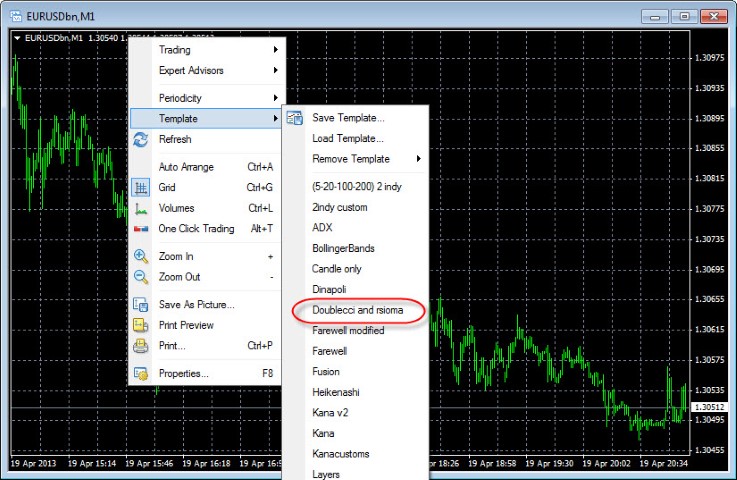The image size is (737, 480).
Task: Open Properties... from the menu
Action: click(205, 373)
